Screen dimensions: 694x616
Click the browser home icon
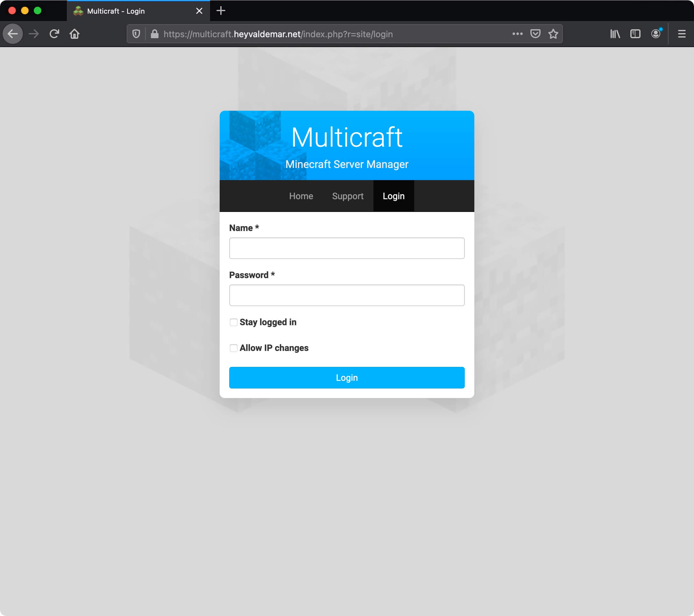pyautogui.click(x=74, y=34)
